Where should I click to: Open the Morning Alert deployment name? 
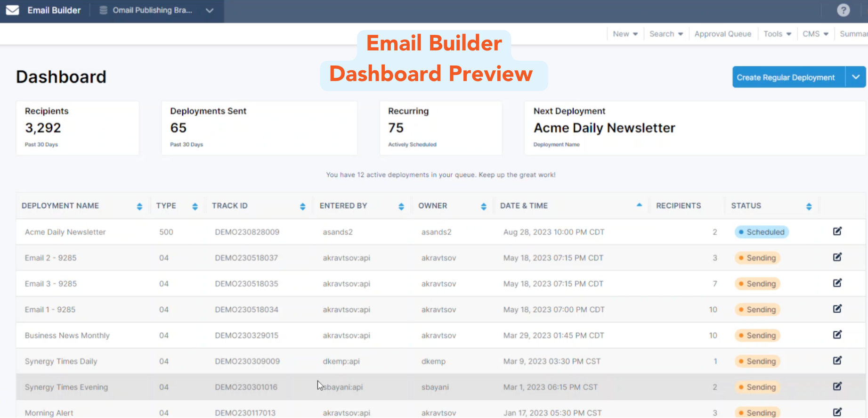(x=49, y=413)
